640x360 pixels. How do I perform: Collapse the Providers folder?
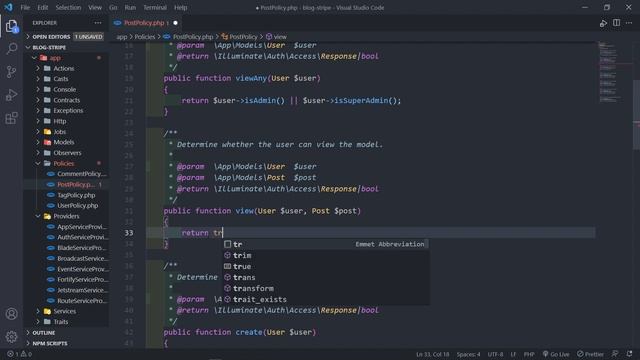pos(65,216)
